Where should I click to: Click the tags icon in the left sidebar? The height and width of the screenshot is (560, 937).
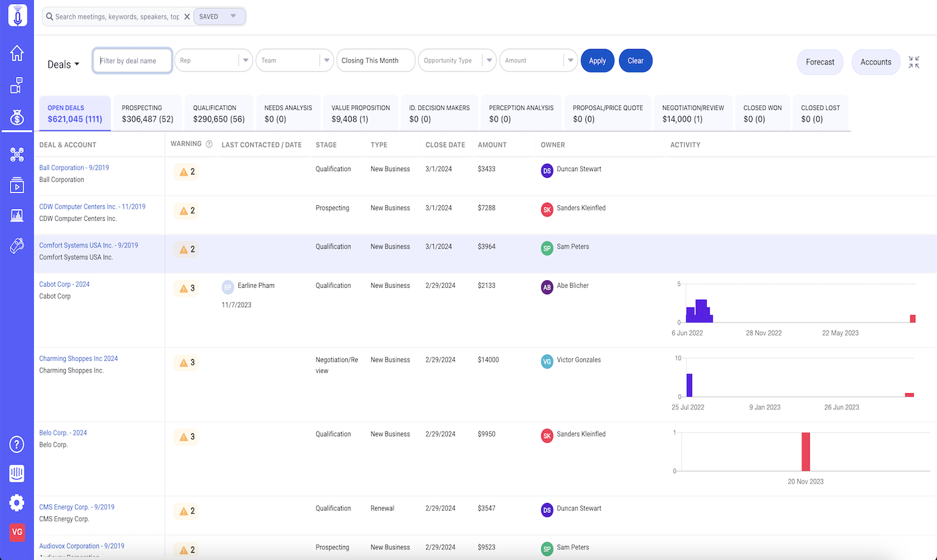click(17, 245)
